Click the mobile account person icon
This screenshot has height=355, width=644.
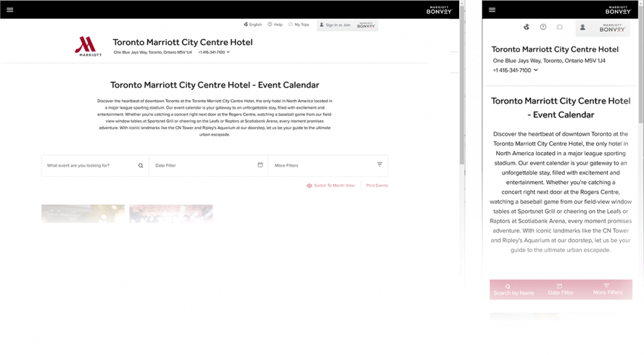pos(582,28)
